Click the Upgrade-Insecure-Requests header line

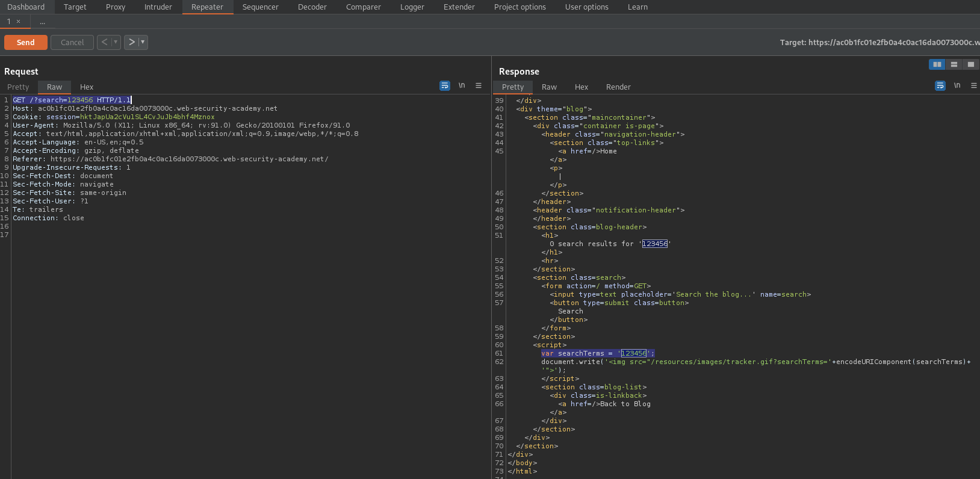[x=72, y=167]
